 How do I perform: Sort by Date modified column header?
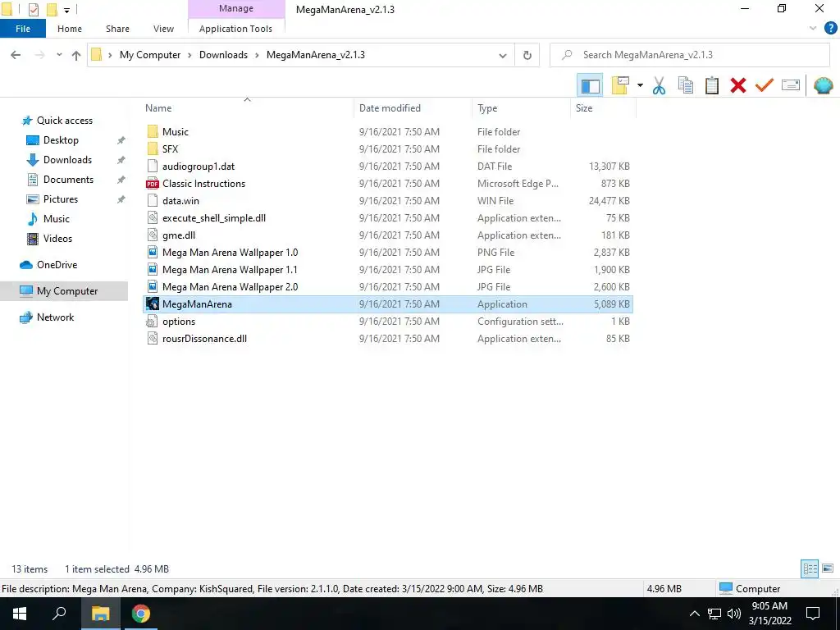pyautogui.click(x=413, y=108)
